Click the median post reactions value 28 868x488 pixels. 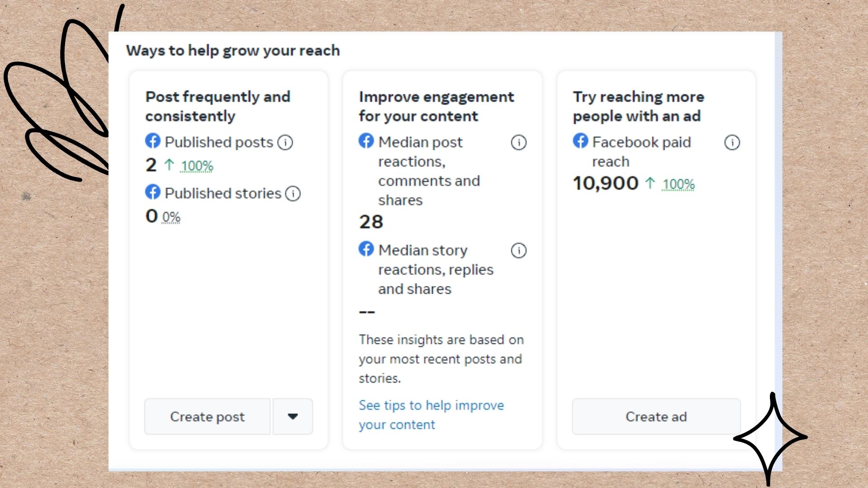(371, 222)
